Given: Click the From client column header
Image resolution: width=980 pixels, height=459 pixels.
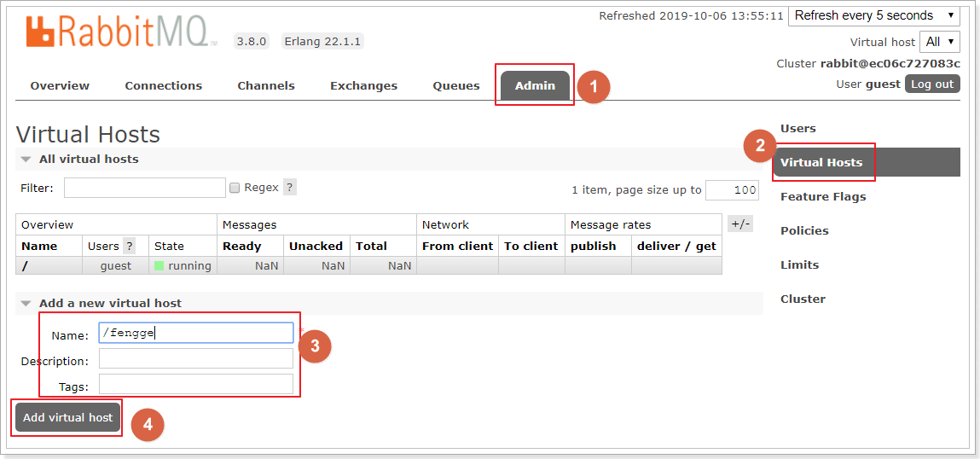Looking at the screenshot, I should (x=457, y=246).
